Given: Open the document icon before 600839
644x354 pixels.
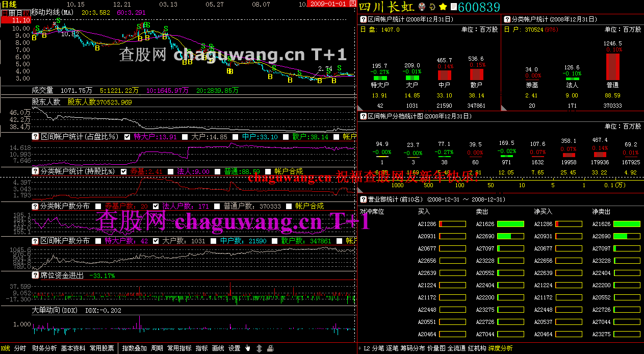Looking at the screenshot, I should 453,7.
